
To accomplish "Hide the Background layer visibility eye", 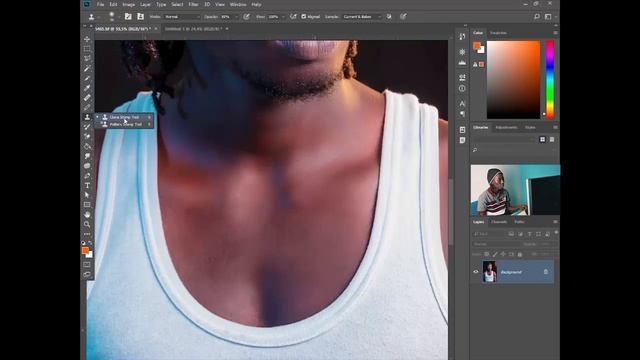I will click(476, 272).
